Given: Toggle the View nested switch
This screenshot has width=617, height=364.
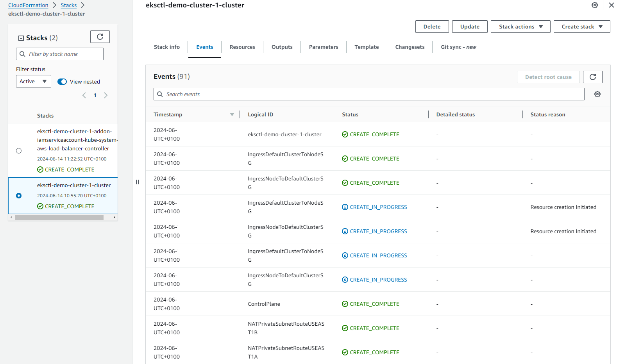Looking at the screenshot, I should (x=62, y=82).
